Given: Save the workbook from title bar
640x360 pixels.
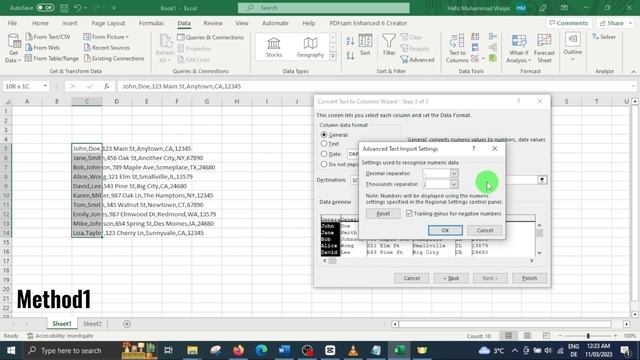Looking at the screenshot, I should (x=64, y=8).
